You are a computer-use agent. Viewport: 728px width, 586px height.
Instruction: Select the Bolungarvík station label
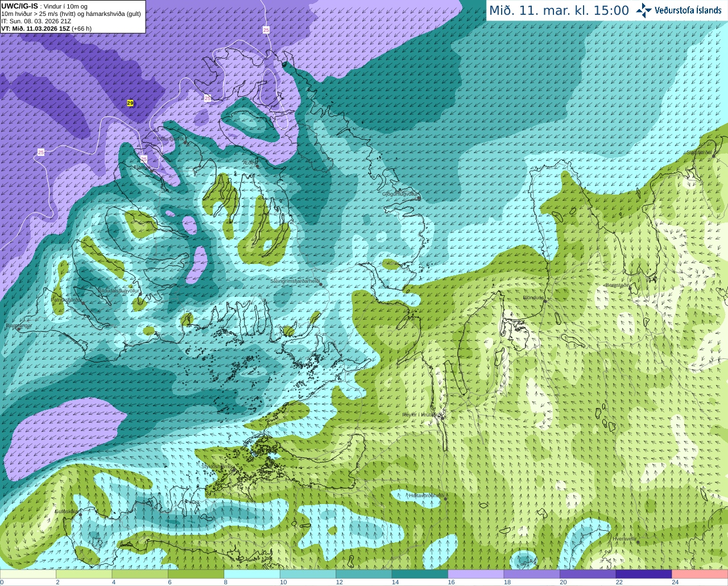171,138
